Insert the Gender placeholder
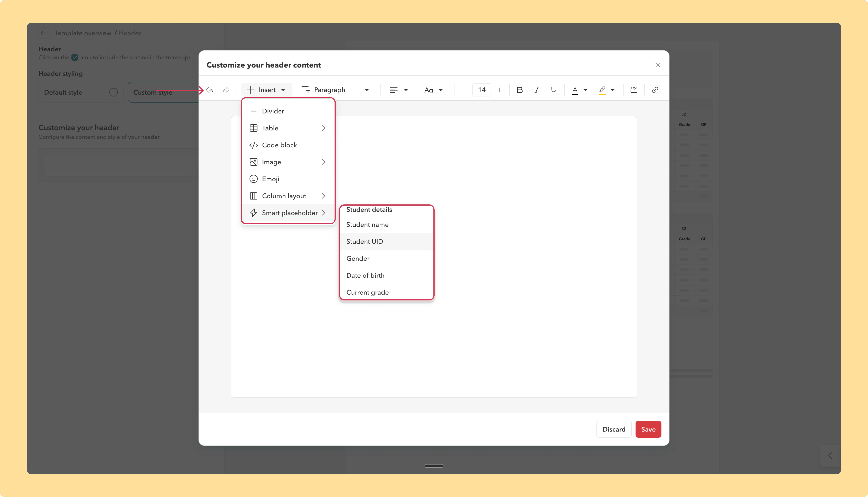This screenshot has width=868, height=497. click(387, 258)
